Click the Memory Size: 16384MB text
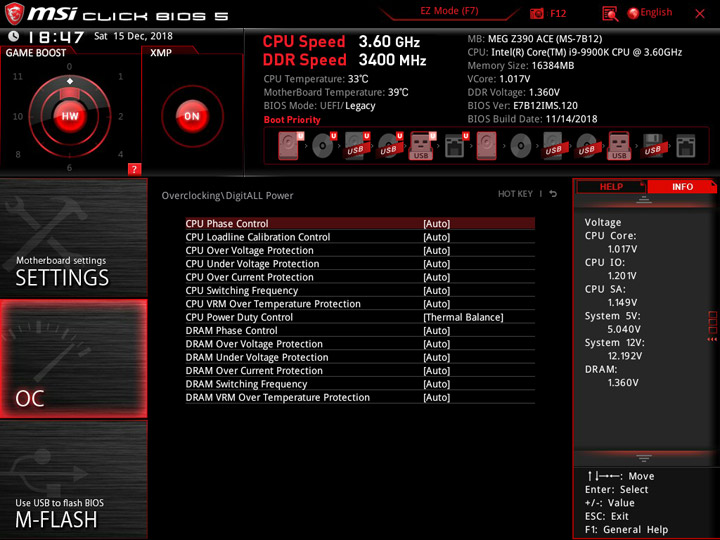720x540 pixels. pos(521,66)
